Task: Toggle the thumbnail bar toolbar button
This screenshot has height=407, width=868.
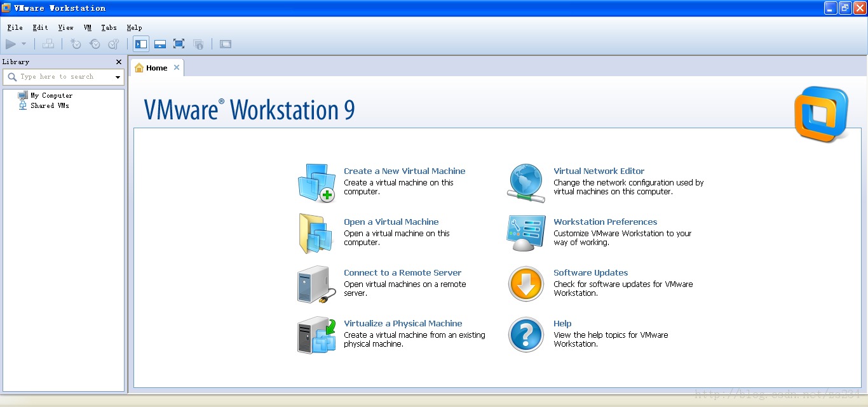Action: [x=160, y=44]
